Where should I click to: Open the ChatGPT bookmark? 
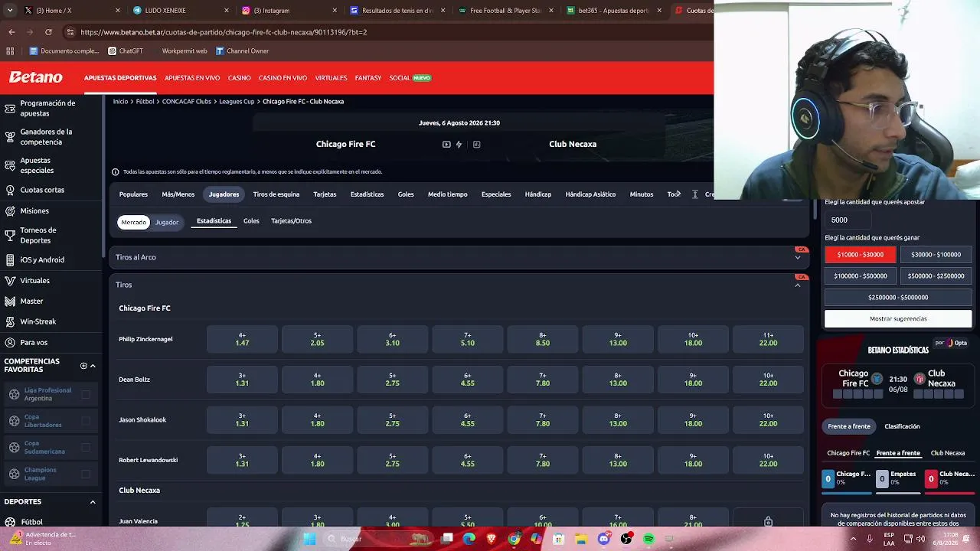tap(126, 51)
